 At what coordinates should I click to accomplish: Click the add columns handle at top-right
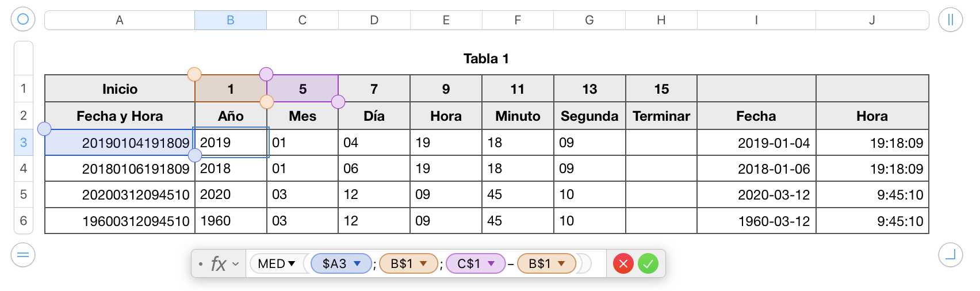[950, 20]
